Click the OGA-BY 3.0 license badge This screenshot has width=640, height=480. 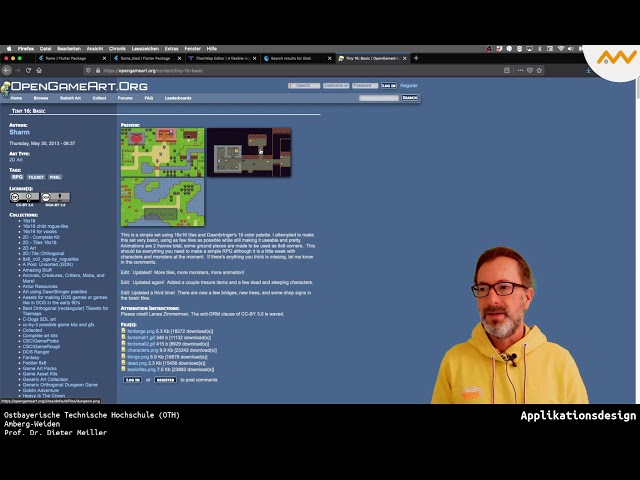[x=55, y=198]
